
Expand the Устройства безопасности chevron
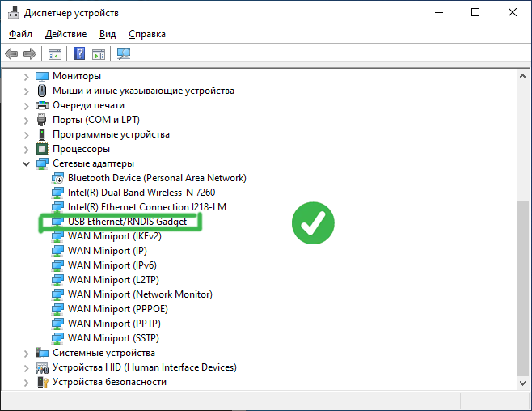[27, 383]
